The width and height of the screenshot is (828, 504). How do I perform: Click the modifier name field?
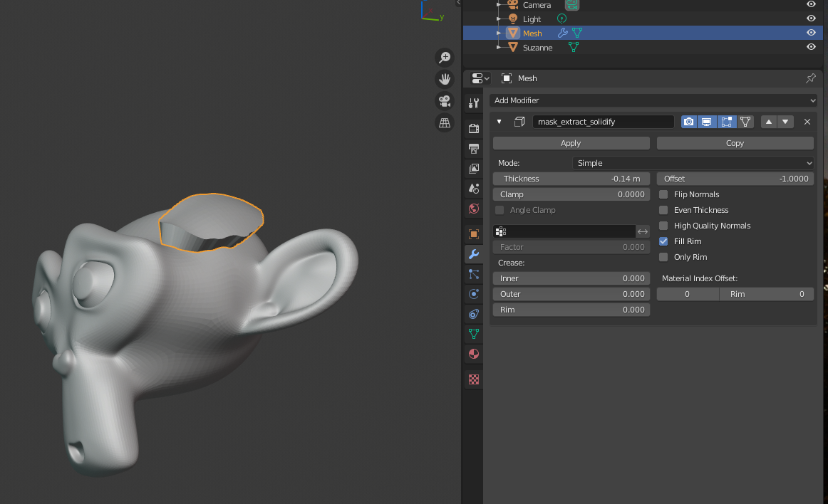click(x=603, y=122)
